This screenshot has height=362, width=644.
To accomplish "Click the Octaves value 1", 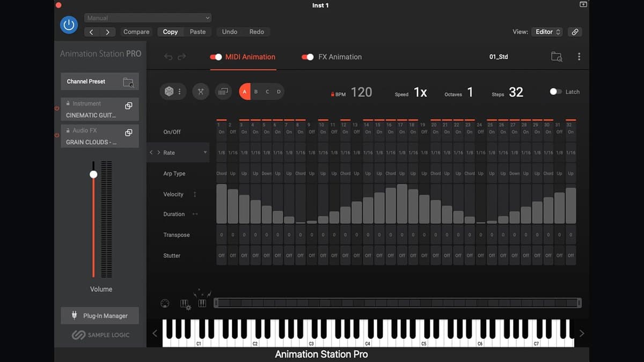I will click(x=470, y=92).
